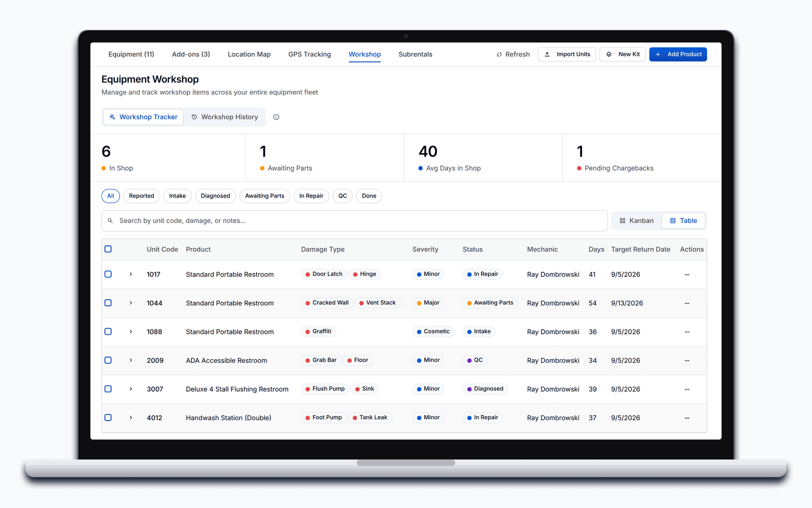The height and width of the screenshot is (508, 812).
Task: Check the box for unit 1044
Action: click(x=108, y=303)
